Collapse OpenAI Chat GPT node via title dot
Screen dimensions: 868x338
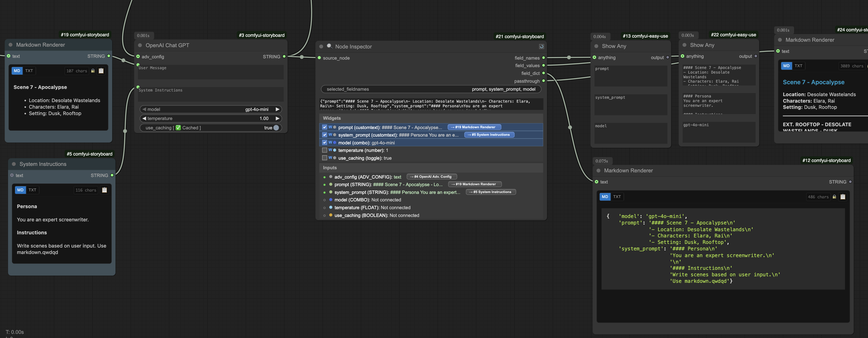[x=140, y=45]
